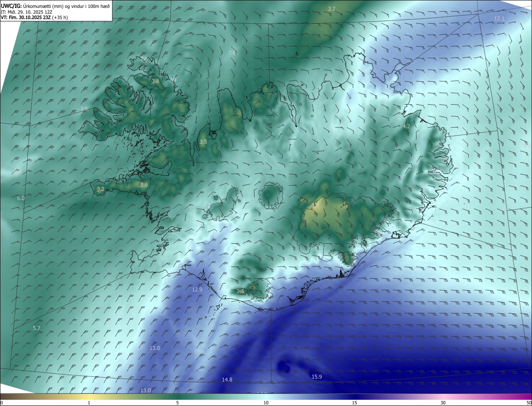Image resolution: width=532 pixels, height=406 pixels.
Task: Click the 4.2 precipitation label
Action: tap(406, 126)
